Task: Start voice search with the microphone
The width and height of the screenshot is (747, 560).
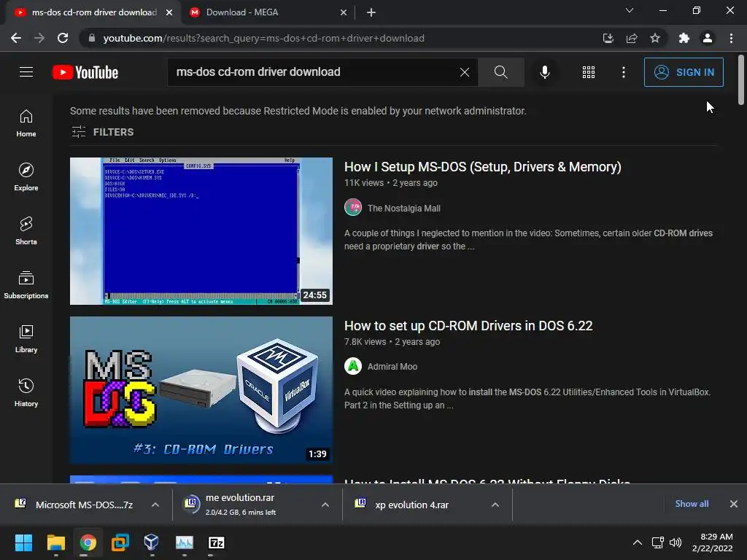Action: [544, 72]
